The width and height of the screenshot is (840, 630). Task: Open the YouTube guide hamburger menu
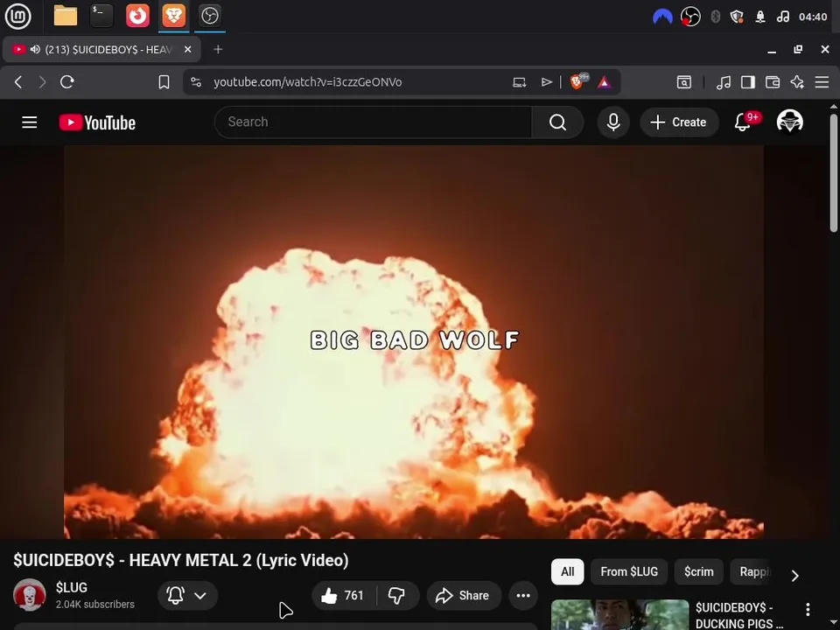30,122
